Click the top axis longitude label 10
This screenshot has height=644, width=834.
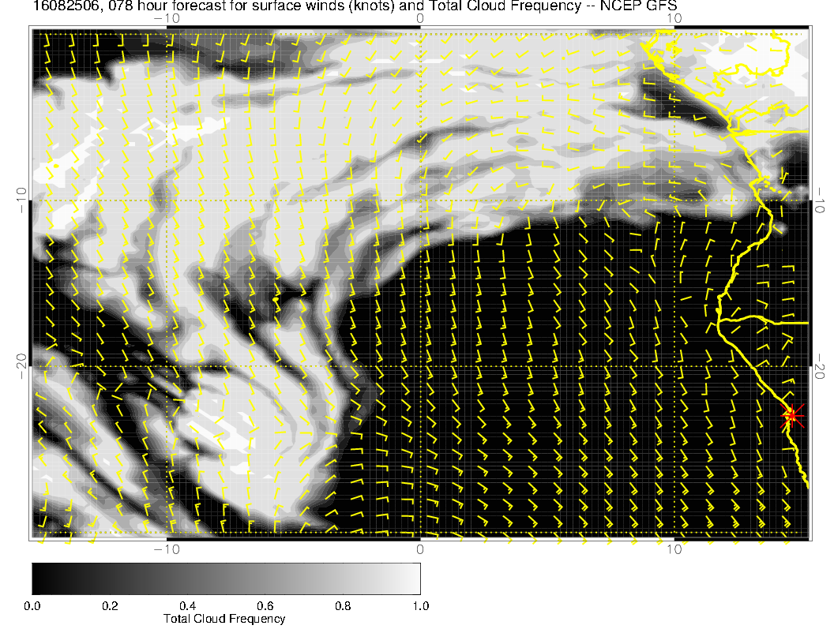tap(673, 18)
